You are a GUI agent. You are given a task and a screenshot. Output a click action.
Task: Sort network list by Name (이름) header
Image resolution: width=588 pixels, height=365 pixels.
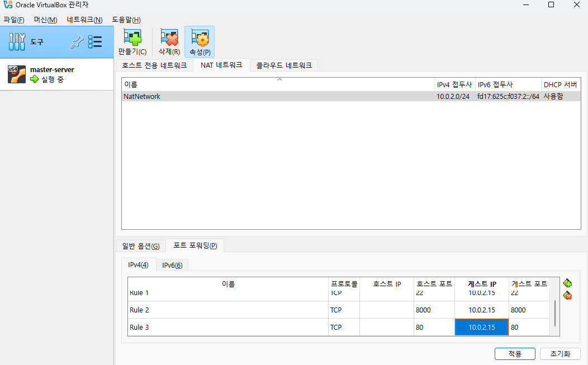(278, 84)
